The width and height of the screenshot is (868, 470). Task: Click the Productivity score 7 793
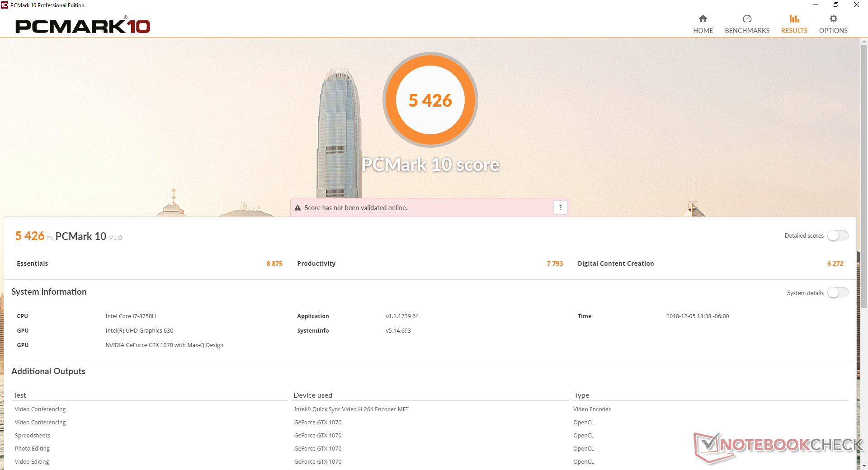555,263
